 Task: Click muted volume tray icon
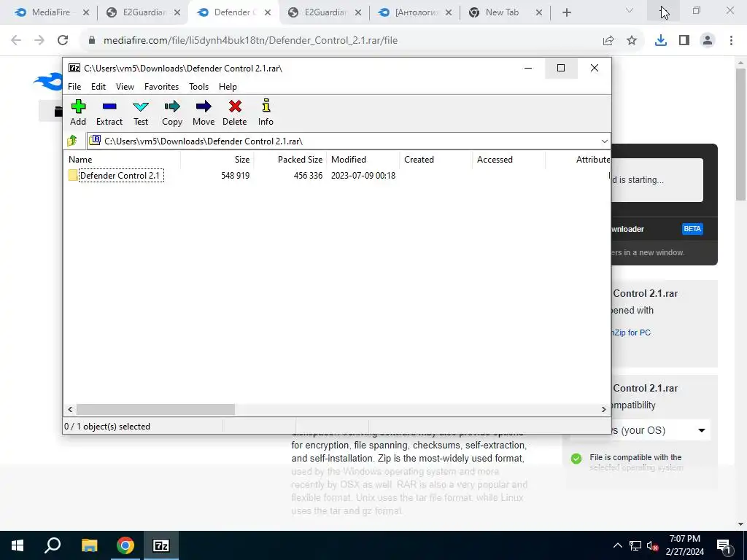pyautogui.click(x=653, y=545)
